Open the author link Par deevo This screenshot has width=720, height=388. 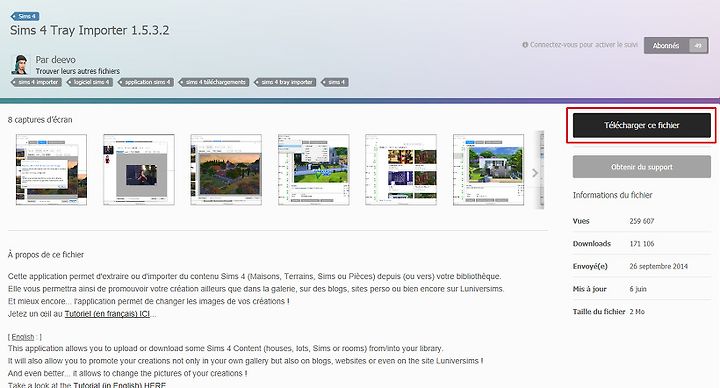[56, 60]
